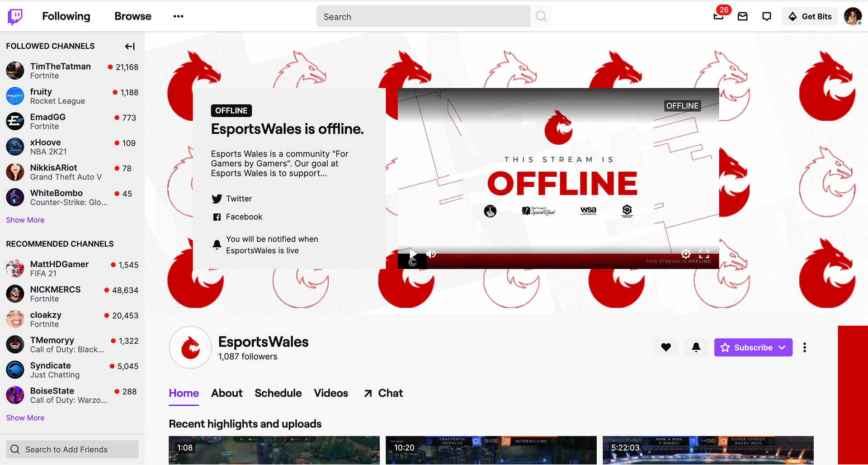Select the Videos tab
868x465 pixels.
pos(331,393)
